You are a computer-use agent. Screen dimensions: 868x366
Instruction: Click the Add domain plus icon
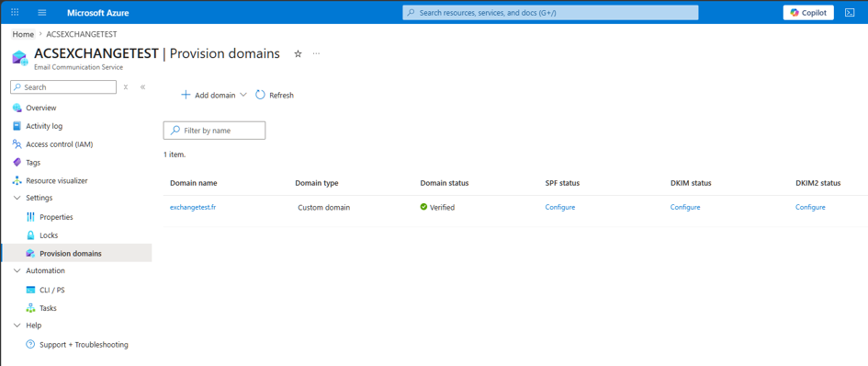pos(186,95)
